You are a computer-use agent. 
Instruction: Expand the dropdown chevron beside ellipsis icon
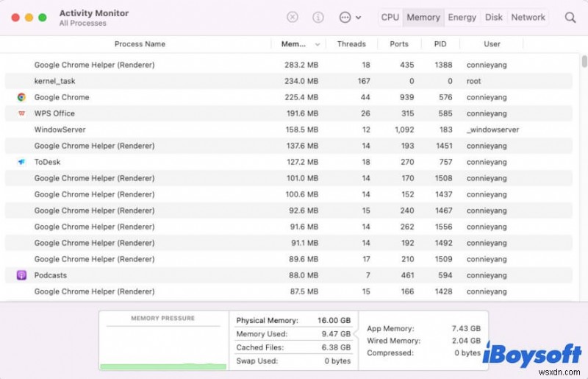pyautogui.click(x=359, y=18)
